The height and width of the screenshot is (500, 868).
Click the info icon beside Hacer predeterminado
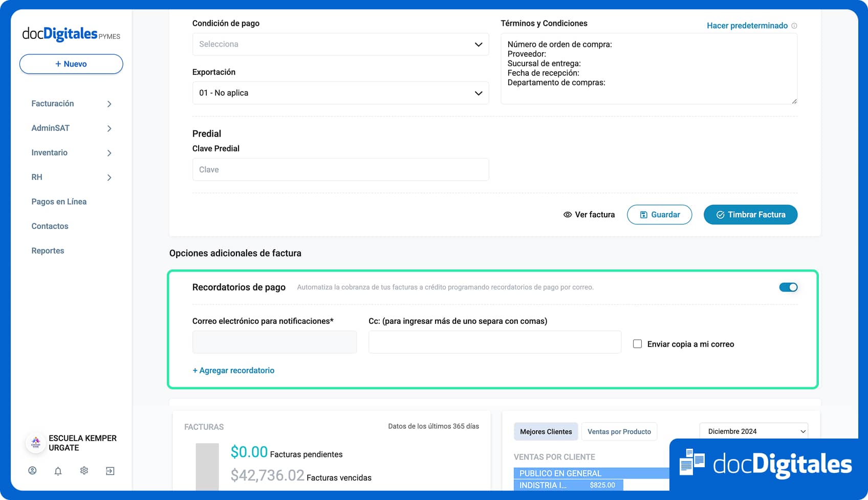[794, 26]
